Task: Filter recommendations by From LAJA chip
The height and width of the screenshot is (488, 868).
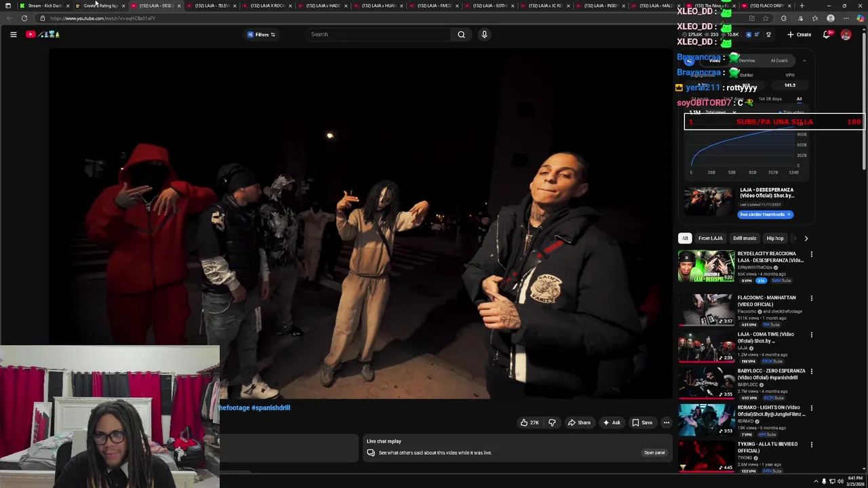Action: [711, 239]
